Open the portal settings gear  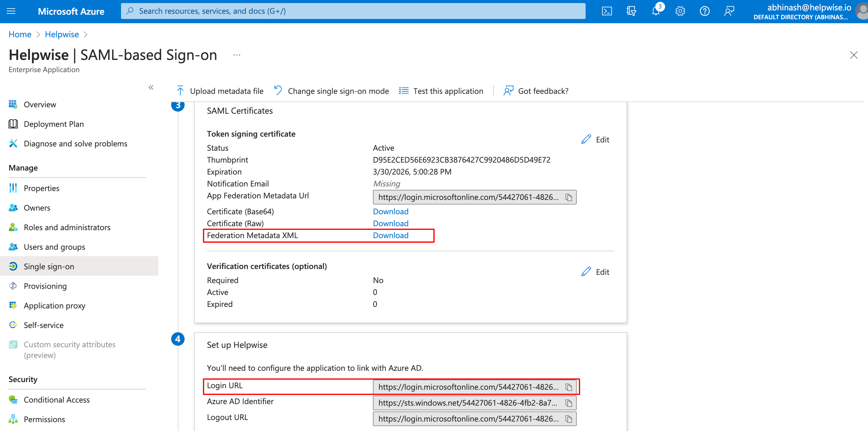680,11
